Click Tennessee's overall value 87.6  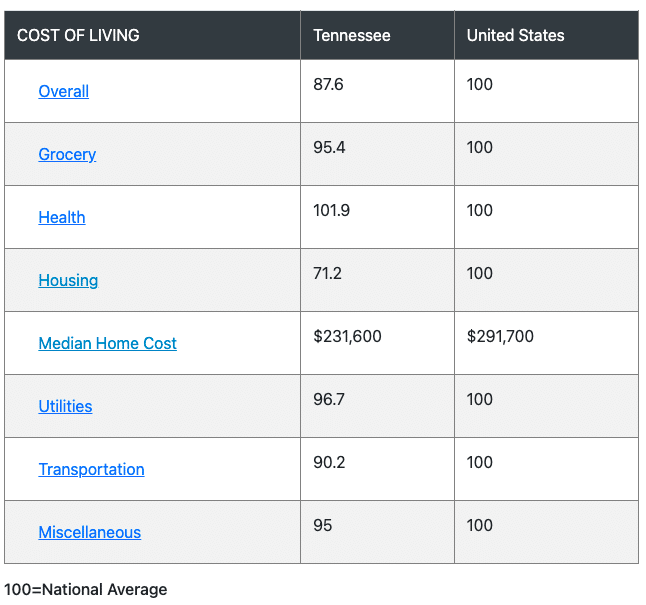tap(328, 84)
